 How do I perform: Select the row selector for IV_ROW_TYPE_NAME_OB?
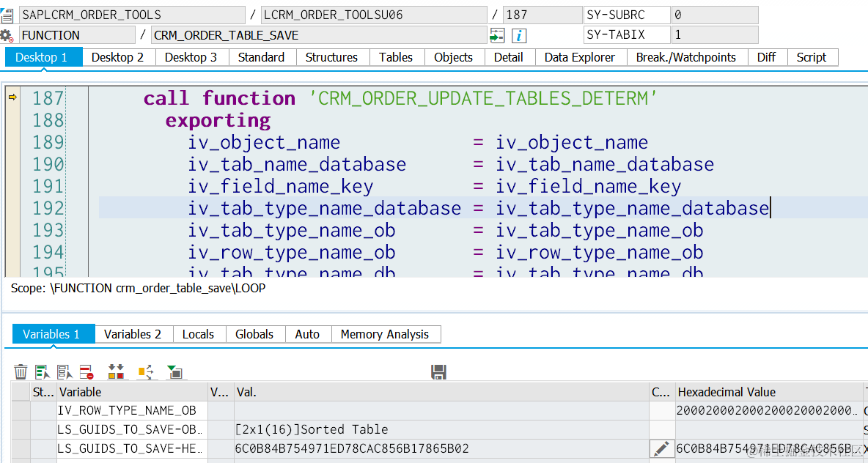pyautogui.click(x=21, y=410)
